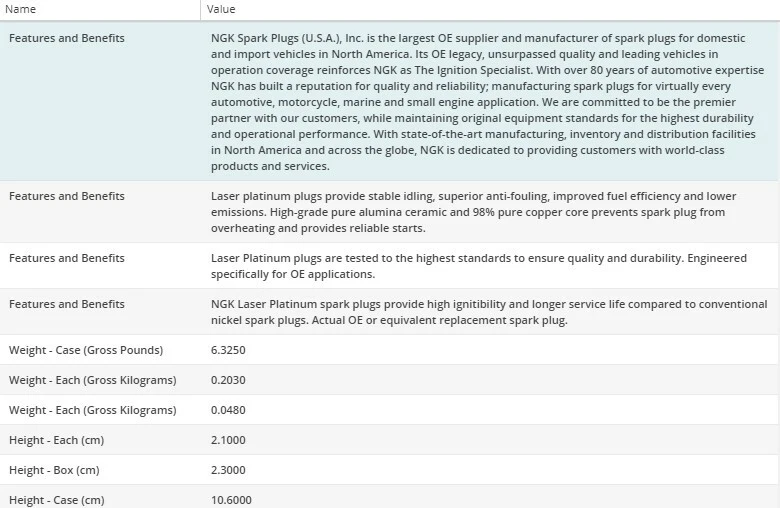This screenshot has width=780, height=508.
Task: Click the Weight - Each label beside 0.0480
Action: [x=92, y=410]
